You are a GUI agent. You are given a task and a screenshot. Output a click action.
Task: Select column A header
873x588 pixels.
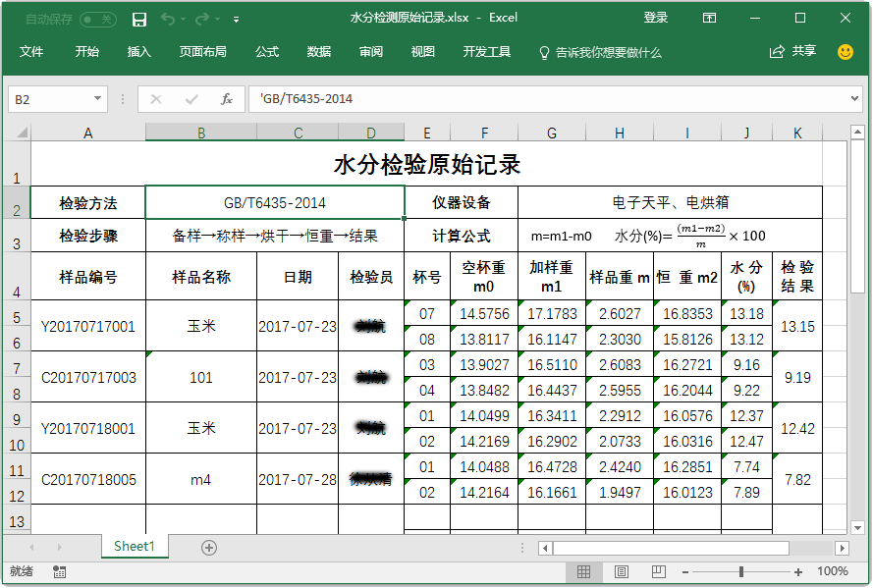point(88,133)
